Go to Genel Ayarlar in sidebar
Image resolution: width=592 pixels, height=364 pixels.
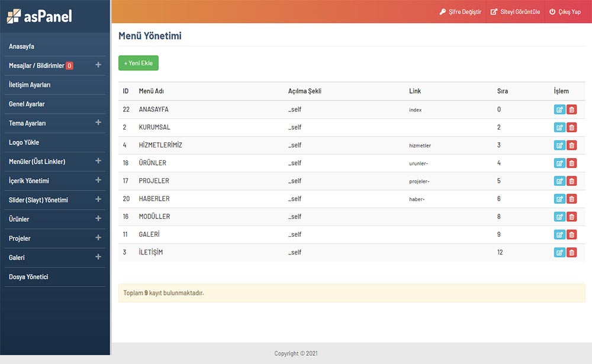27,104
